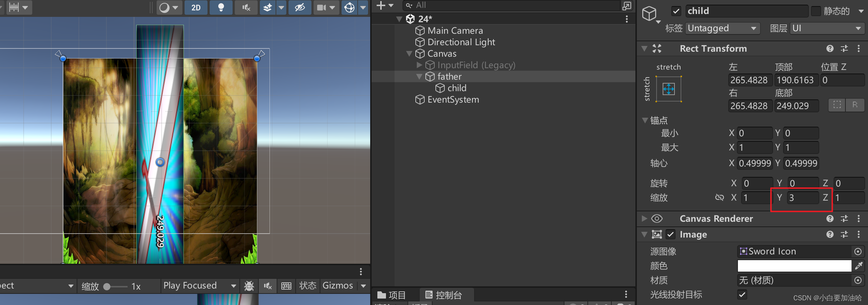868x305 pixels.
Task: Open the stretch anchor presets box
Action: coord(669,89)
